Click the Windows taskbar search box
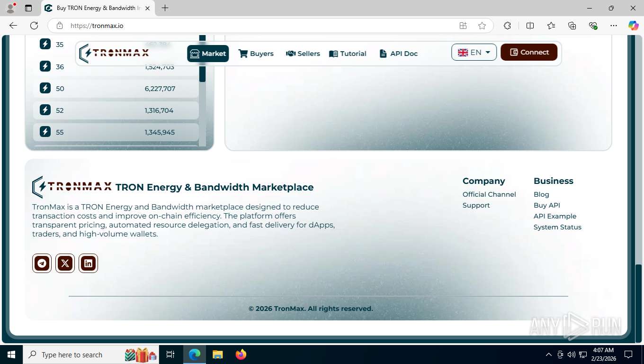Image resolution: width=644 pixels, height=364 pixels. [x=90, y=355]
